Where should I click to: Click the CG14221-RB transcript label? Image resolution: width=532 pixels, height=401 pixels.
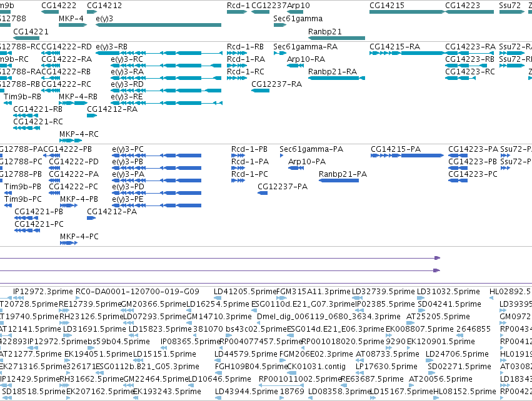(x=38, y=109)
